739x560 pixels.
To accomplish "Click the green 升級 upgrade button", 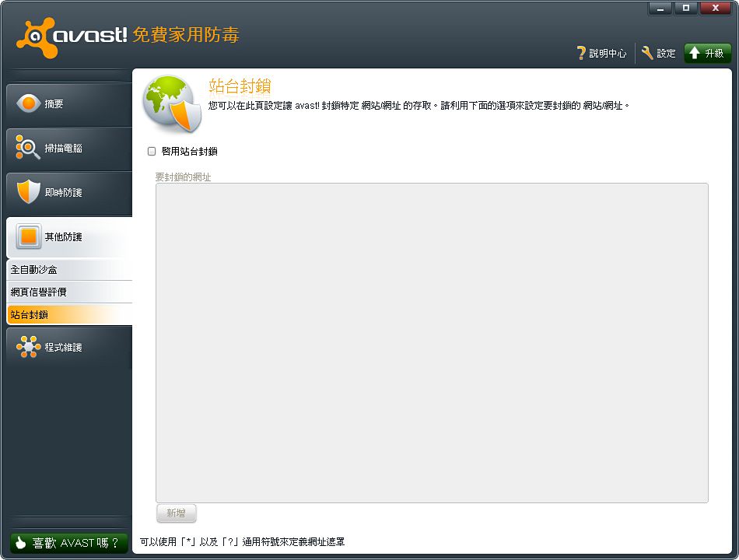I will pyautogui.click(x=707, y=53).
